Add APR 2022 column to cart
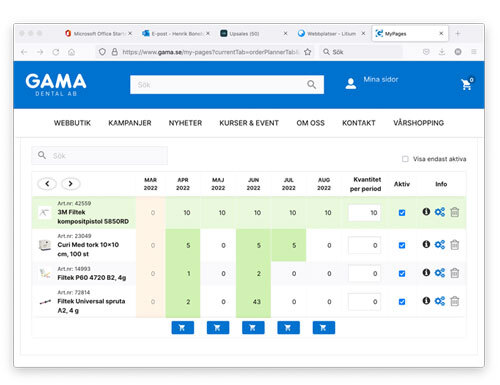 [183, 328]
